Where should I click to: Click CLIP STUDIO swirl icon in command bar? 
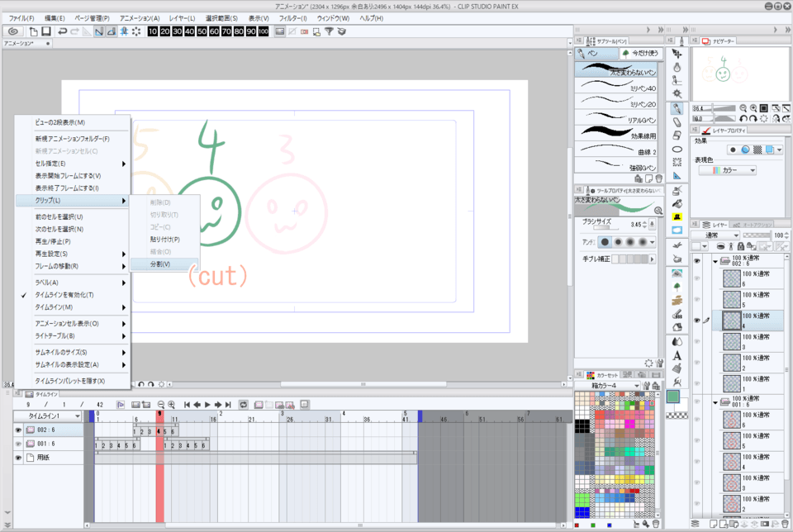point(13,31)
